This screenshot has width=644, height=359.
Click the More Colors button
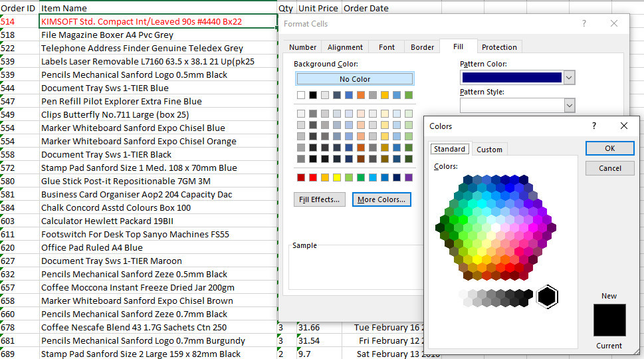pyautogui.click(x=381, y=199)
